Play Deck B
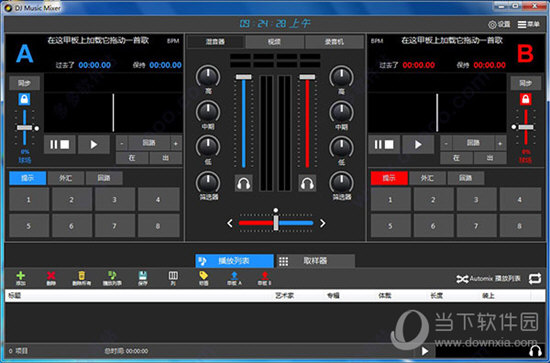The width and height of the screenshot is (550, 363). pyautogui.click(x=418, y=144)
